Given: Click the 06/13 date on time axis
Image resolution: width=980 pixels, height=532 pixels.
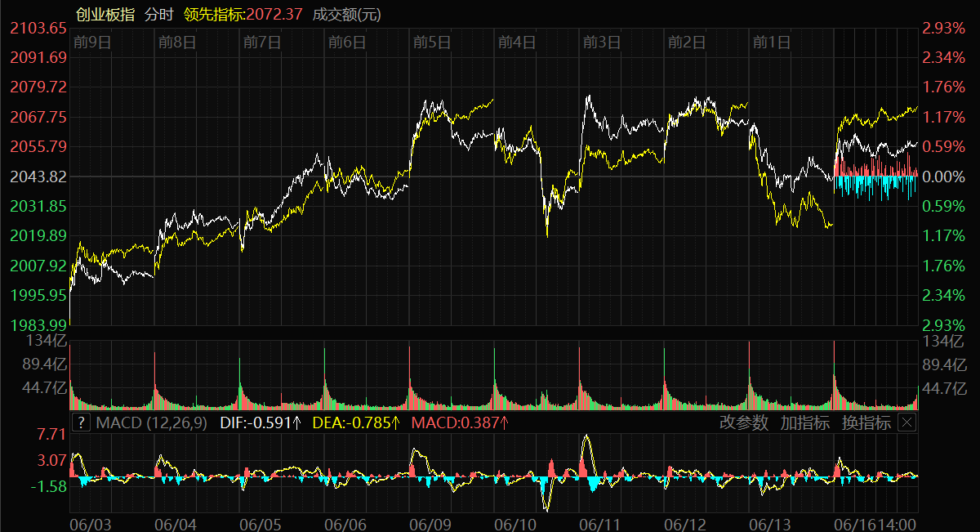Looking at the screenshot, I should 770,523.
